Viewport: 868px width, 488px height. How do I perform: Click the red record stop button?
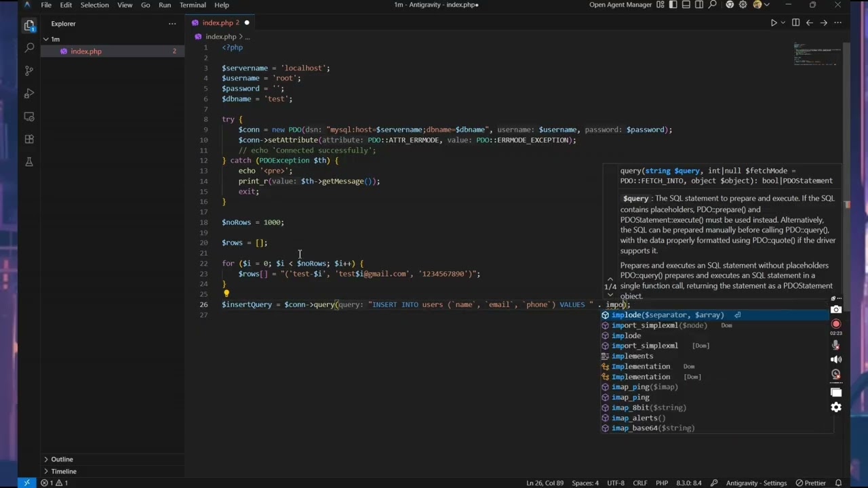click(836, 324)
